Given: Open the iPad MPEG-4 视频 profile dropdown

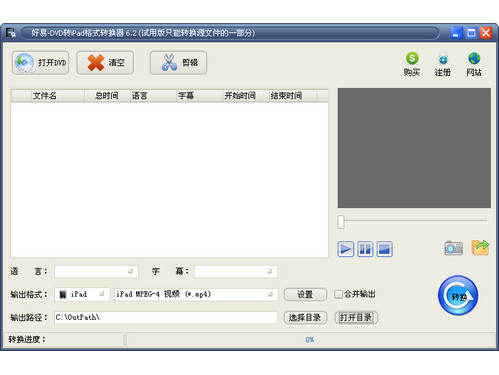Looking at the screenshot, I should coord(196,294).
